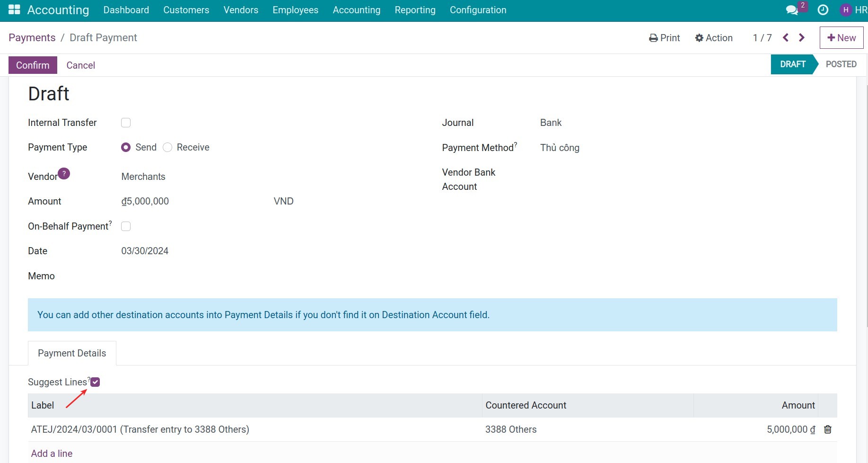Show help tooltip beside Vendor

(x=64, y=174)
